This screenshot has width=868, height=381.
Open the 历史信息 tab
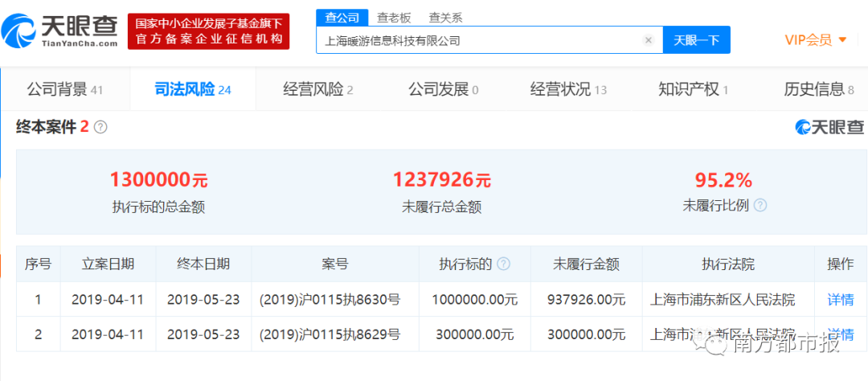click(x=819, y=89)
